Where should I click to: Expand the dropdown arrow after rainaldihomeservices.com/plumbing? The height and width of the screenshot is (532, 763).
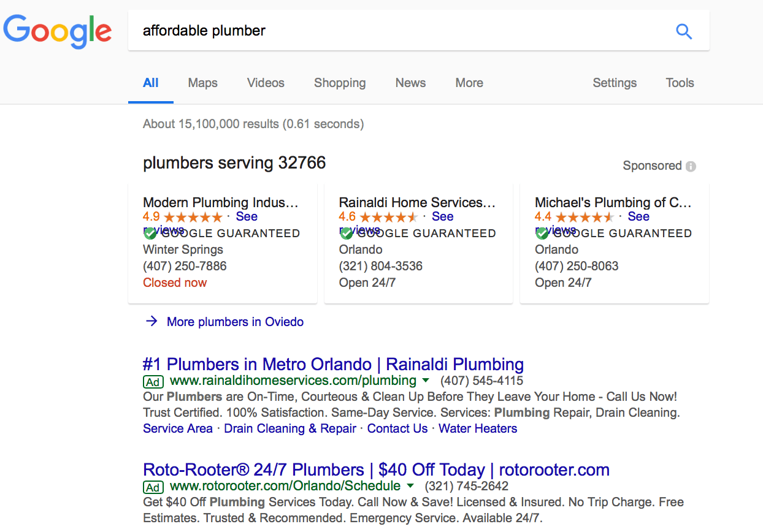tap(426, 381)
